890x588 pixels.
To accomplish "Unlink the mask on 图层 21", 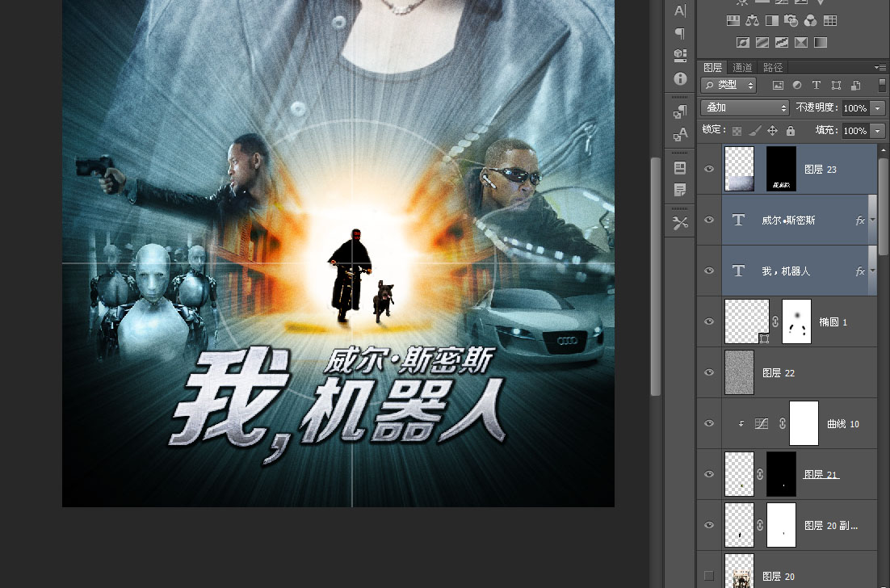I will pyautogui.click(x=760, y=474).
